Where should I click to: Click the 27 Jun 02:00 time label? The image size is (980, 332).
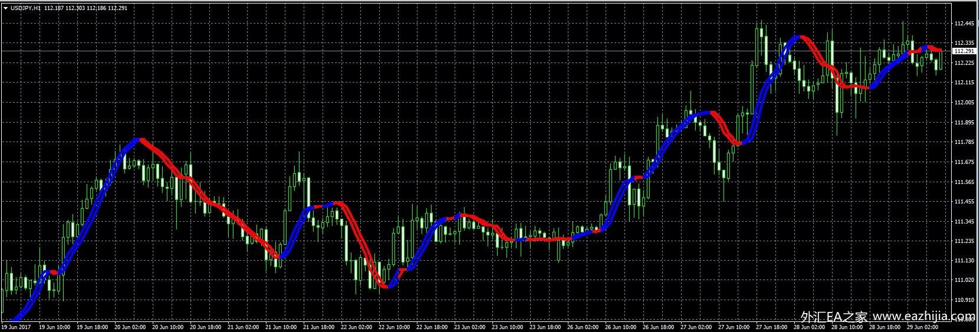point(696,327)
